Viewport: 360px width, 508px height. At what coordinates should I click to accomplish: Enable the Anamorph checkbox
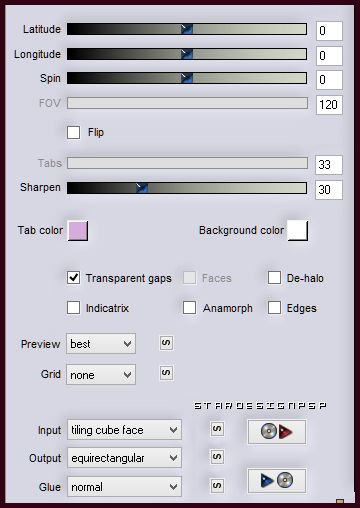point(189,308)
